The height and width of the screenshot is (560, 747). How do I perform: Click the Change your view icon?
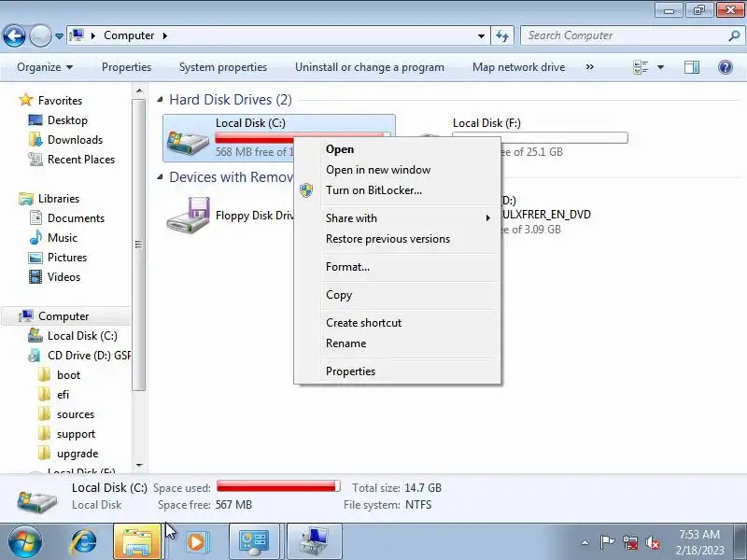(641, 67)
